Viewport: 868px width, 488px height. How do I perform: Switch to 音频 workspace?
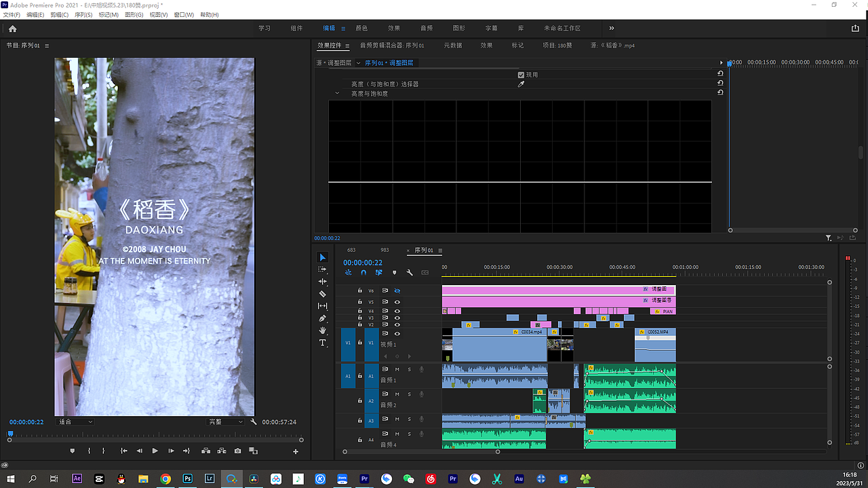click(x=427, y=29)
